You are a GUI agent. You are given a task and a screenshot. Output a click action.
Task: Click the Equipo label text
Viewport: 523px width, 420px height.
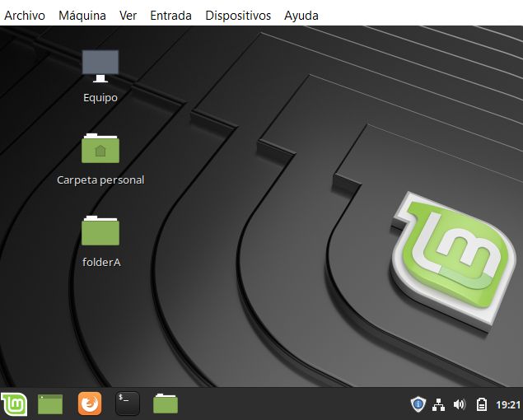[x=100, y=98]
